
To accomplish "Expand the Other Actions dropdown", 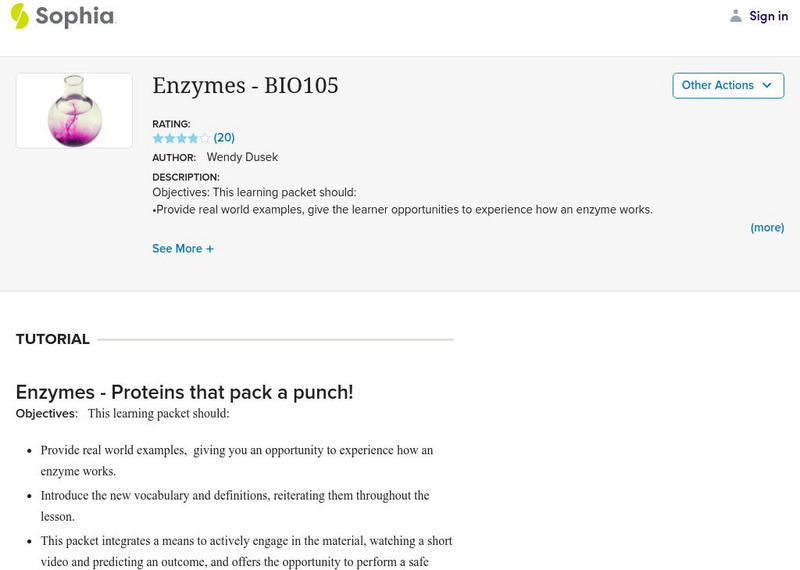I will (727, 86).
